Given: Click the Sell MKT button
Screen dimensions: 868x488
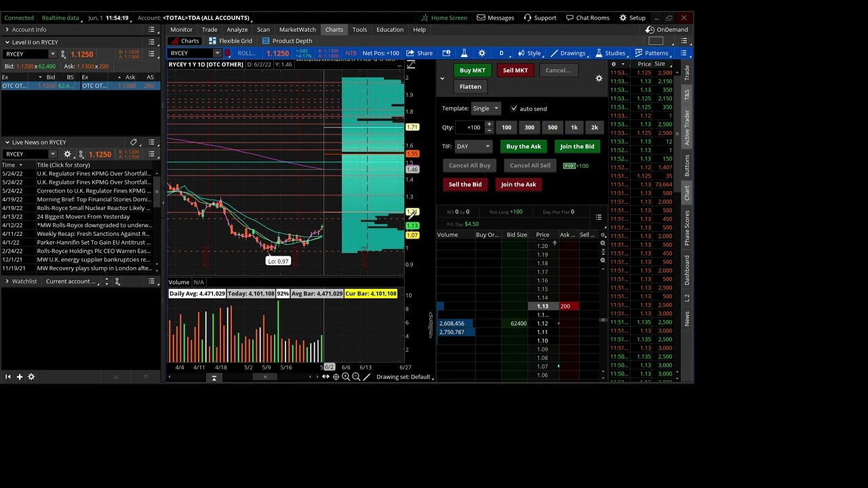Looking at the screenshot, I should pyautogui.click(x=515, y=70).
